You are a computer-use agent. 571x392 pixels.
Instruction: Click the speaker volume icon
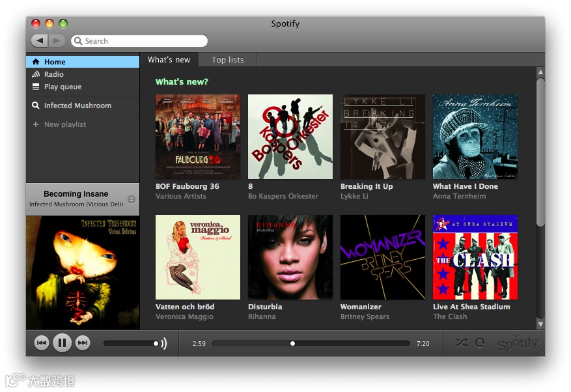tap(164, 343)
